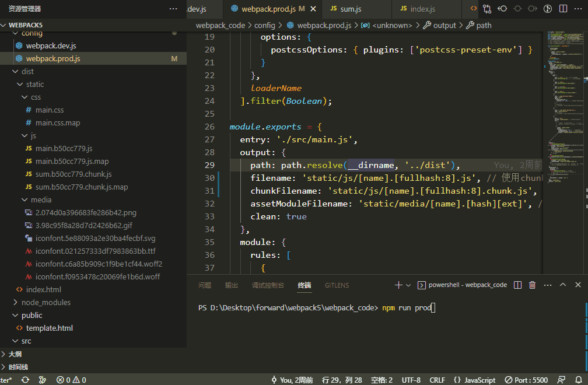
Task: Toggle Live Server Port: 5500
Action: pyautogui.click(x=526, y=380)
